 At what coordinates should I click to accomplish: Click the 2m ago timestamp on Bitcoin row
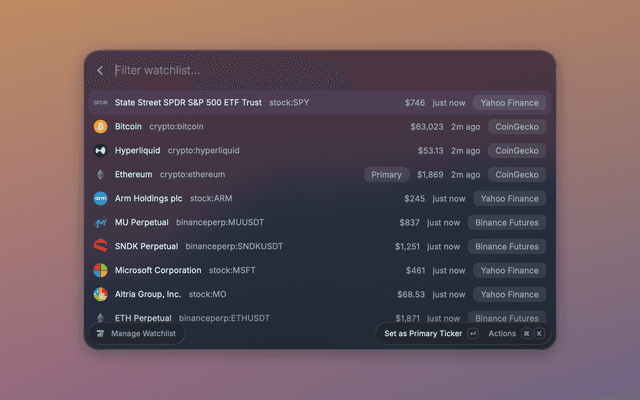[466, 127]
